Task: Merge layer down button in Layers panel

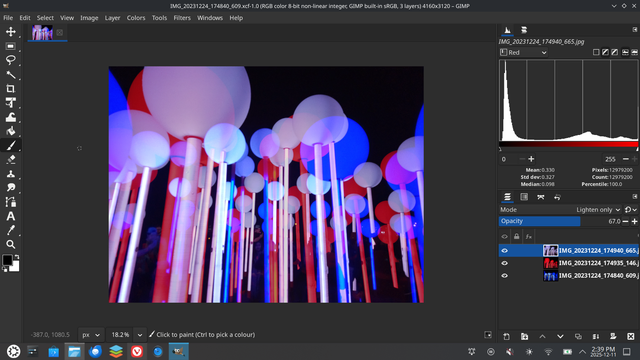Action: (596, 336)
